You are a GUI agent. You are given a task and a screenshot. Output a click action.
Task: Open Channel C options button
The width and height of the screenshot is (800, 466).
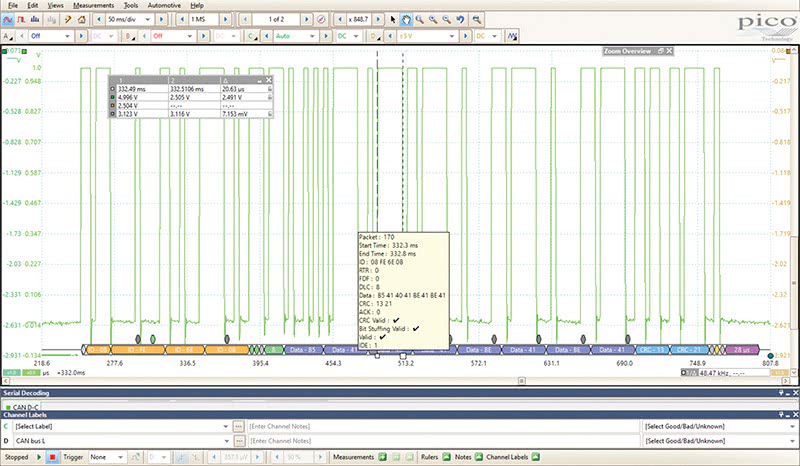coord(252,36)
